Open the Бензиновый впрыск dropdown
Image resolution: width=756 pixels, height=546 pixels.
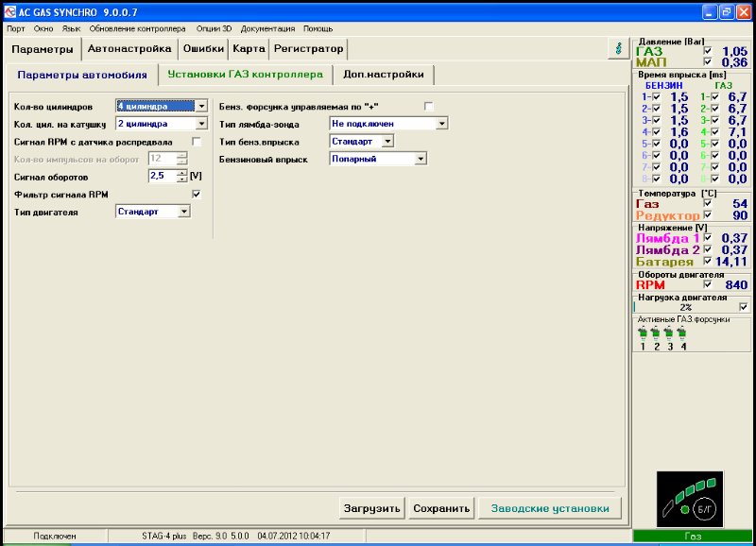pos(419,157)
